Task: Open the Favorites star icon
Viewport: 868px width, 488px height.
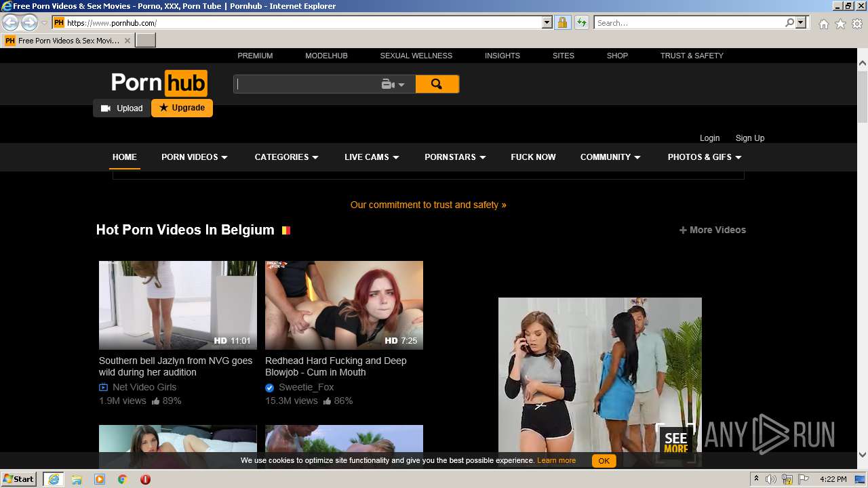Action: click(x=840, y=24)
